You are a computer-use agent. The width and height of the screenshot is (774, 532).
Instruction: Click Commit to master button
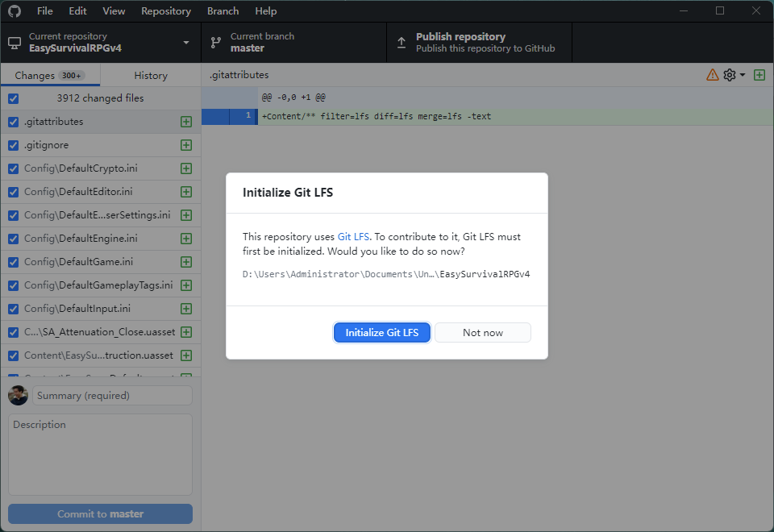coord(100,513)
